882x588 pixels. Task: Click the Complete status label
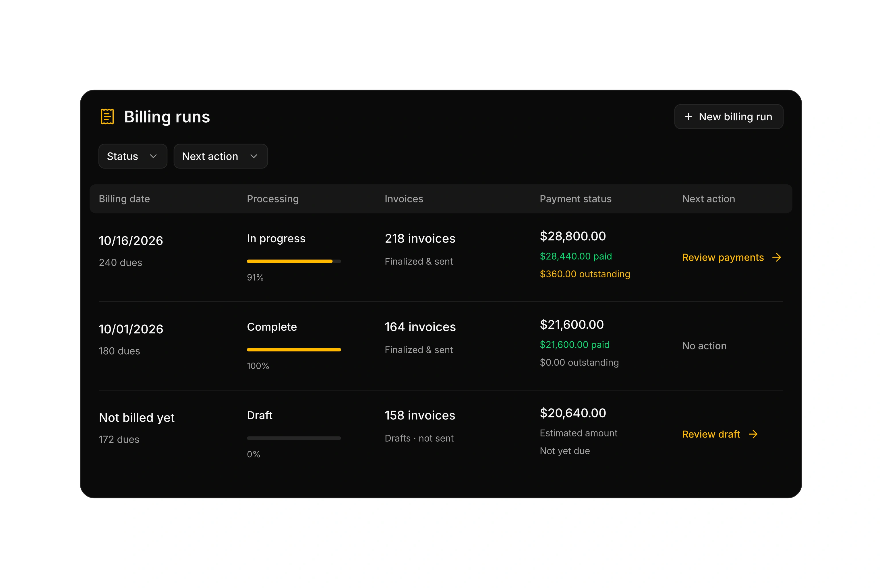tap(272, 327)
